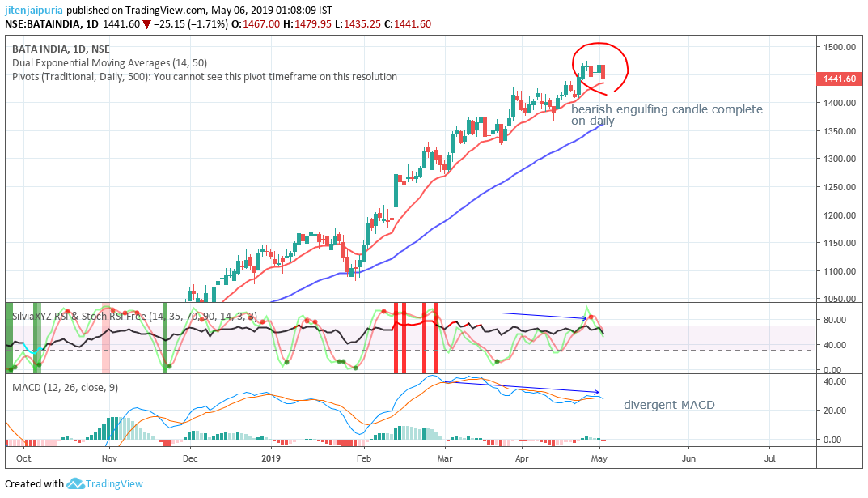Click the L:1435.25 low price value
Image resolution: width=868 pixels, height=498 pixels.
tap(358, 23)
